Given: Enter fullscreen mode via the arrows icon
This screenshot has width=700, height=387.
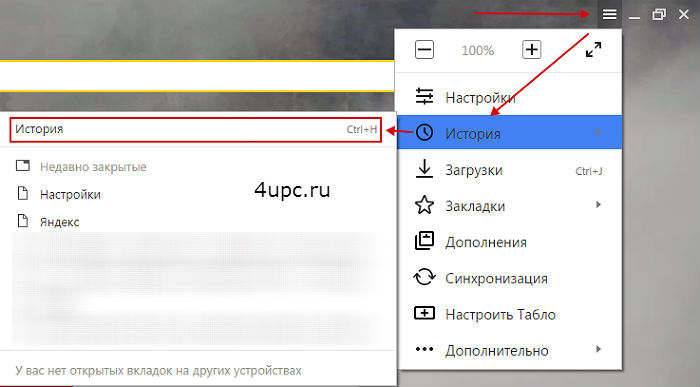Looking at the screenshot, I should [x=593, y=50].
